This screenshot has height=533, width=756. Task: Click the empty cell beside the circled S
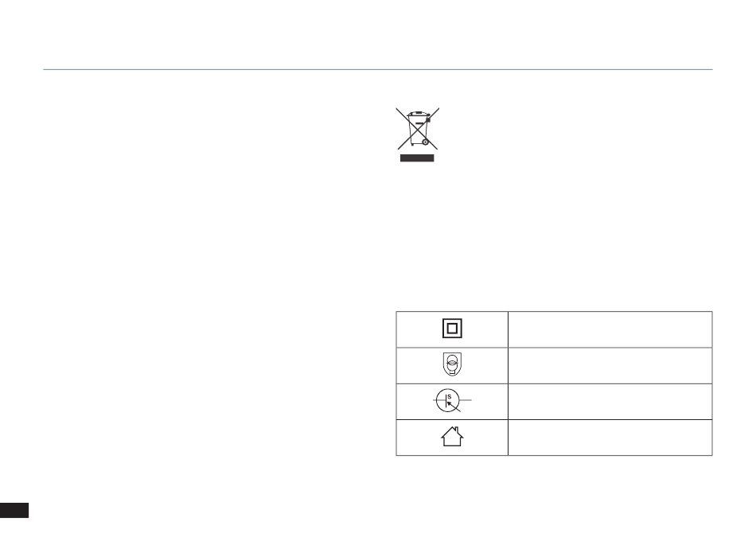coord(610,402)
